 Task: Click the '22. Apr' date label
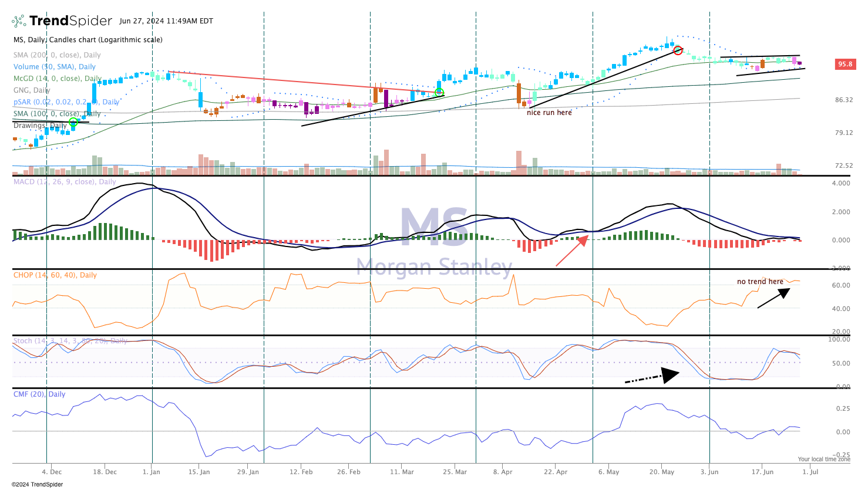556,472
